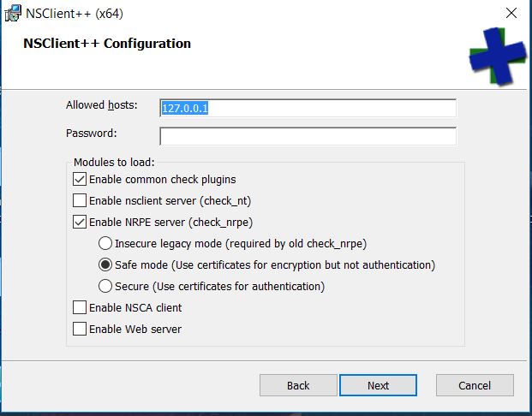Click into the Allowed hosts field
This screenshot has height=416, width=532.
pyautogui.click(x=308, y=108)
